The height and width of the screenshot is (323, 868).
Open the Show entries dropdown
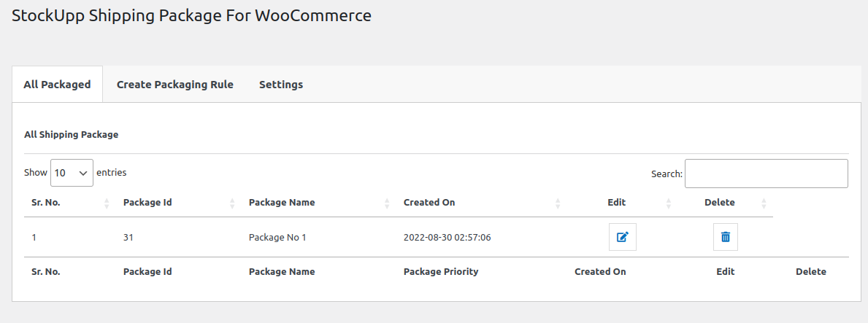pyautogui.click(x=72, y=173)
